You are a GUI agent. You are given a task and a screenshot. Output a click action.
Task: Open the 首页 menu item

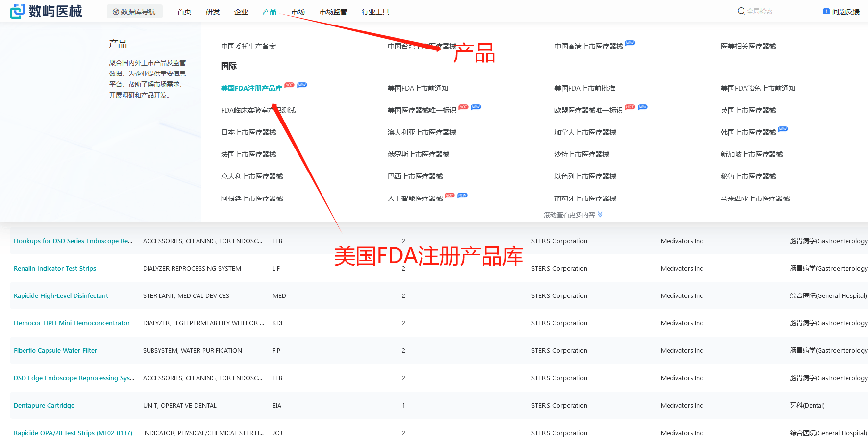pyautogui.click(x=184, y=11)
